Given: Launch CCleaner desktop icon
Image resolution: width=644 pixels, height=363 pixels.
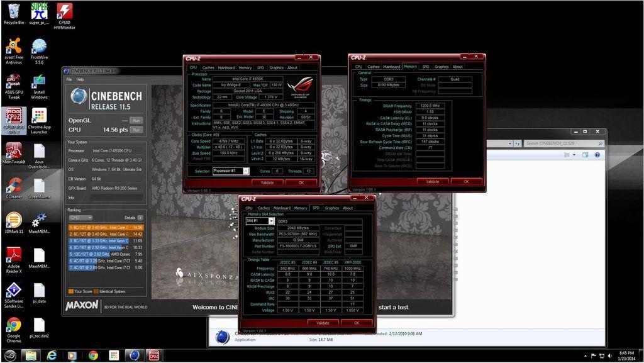Looking at the screenshot, I should (14, 188).
